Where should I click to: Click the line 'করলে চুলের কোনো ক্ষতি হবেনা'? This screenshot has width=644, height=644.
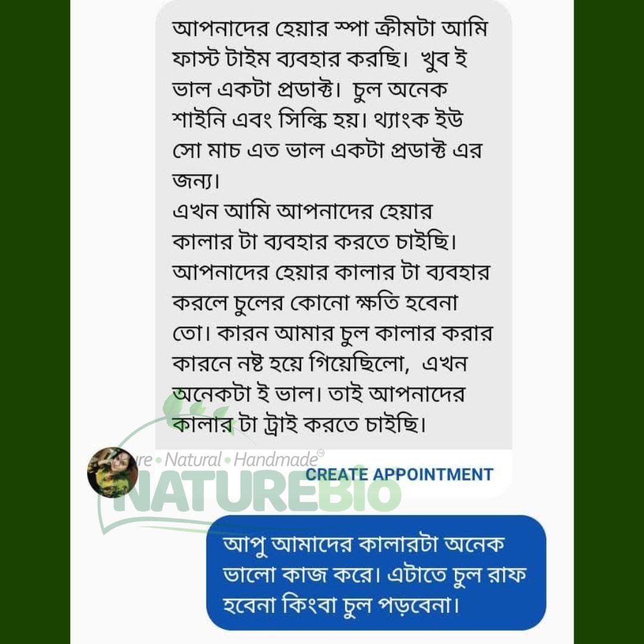pos(315,303)
